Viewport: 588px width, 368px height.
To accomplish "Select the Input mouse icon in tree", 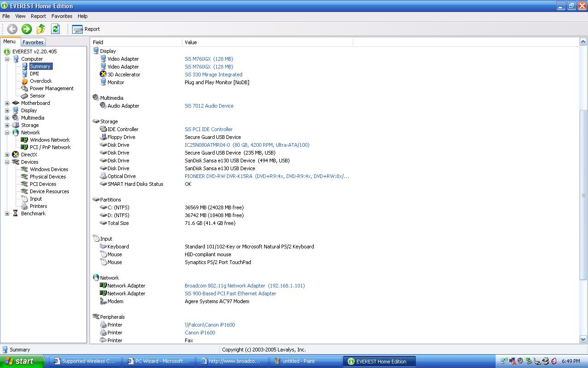I will [24, 199].
